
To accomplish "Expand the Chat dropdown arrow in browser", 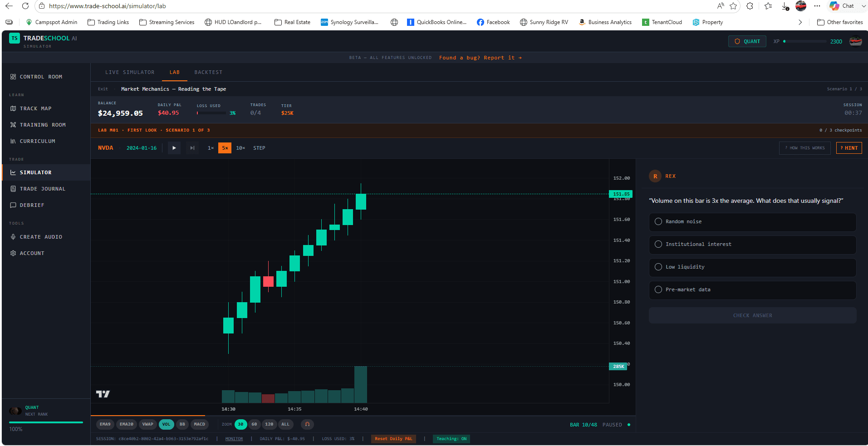I will click(x=863, y=6).
